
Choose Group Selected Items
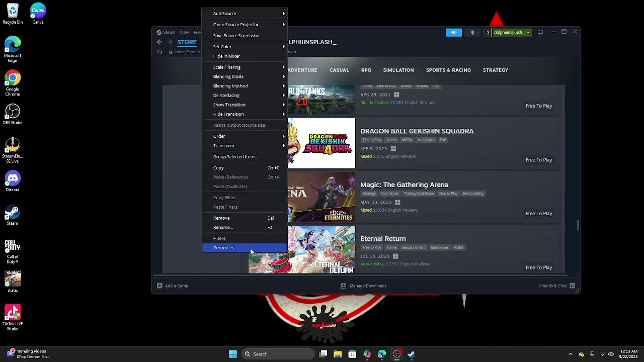[244, 157]
